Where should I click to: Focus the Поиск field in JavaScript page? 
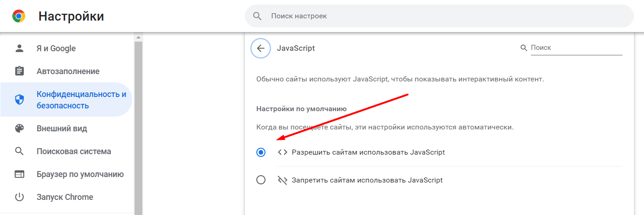click(576, 48)
